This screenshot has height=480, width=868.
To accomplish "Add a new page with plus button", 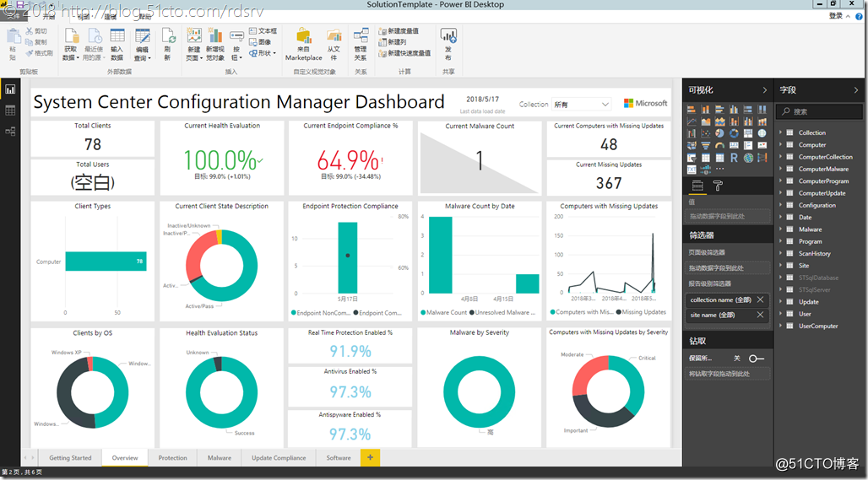I will [x=371, y=457].
